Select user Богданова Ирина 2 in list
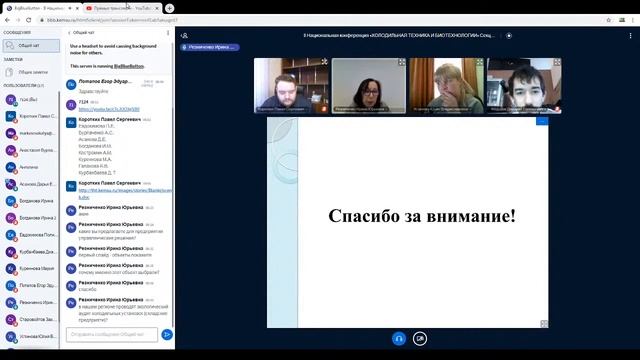The height and width of the screenshot is (360, 640). click(31, 218)
